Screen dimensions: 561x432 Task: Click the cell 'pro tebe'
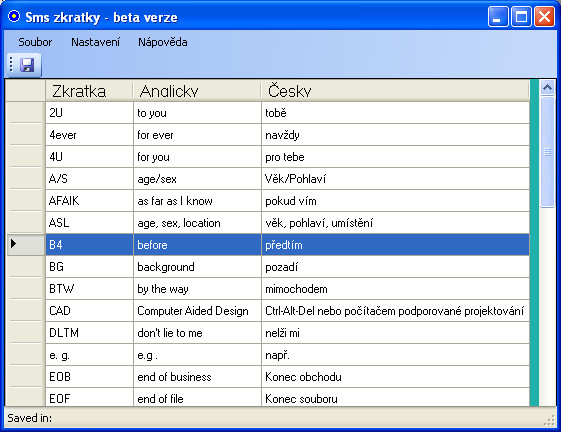point(395,157)
